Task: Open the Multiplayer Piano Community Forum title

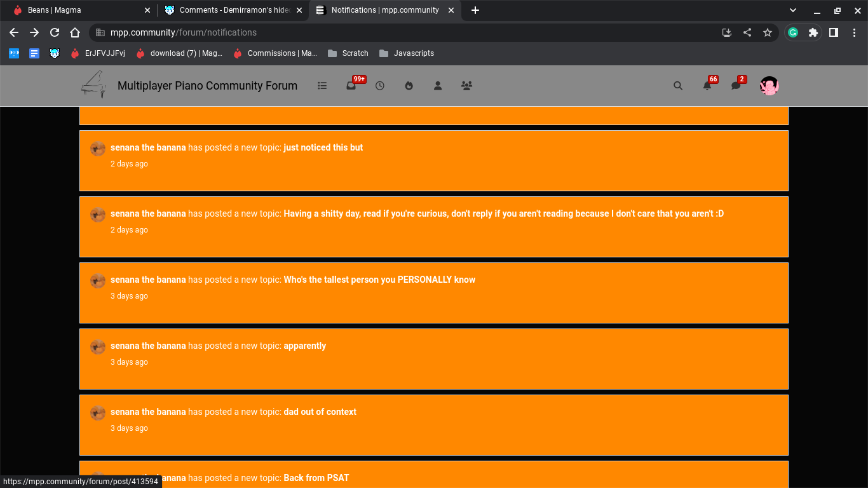Action: coord(207,86)
